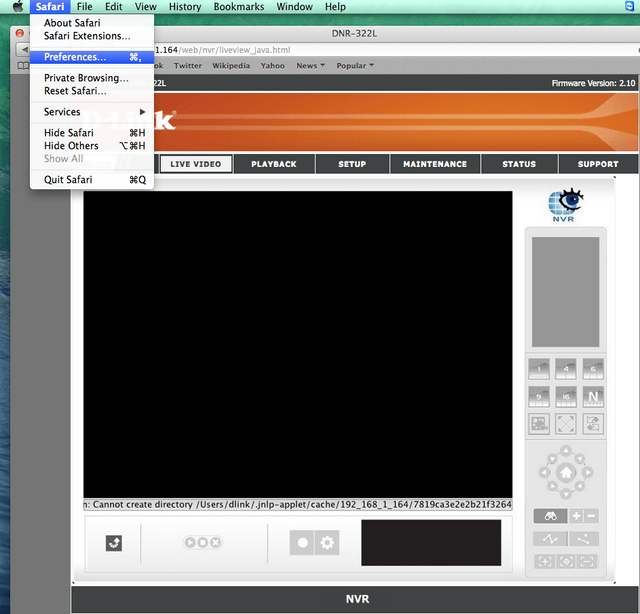Expand the News bookmarks dropdown

coord(311,66)
